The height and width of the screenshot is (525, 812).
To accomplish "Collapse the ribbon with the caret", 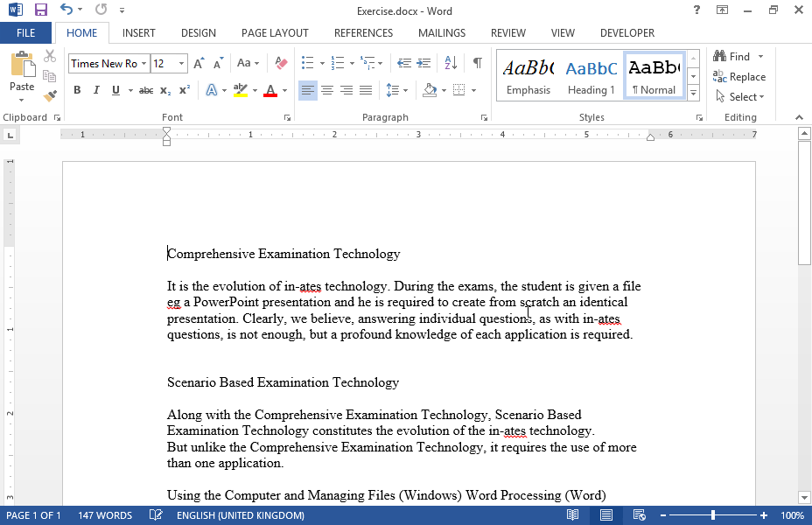I will click(799, 117).
